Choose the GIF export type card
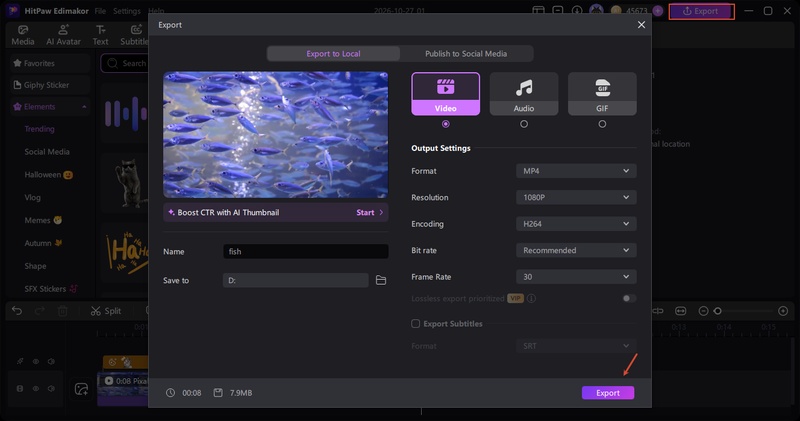 click(602, 94)
